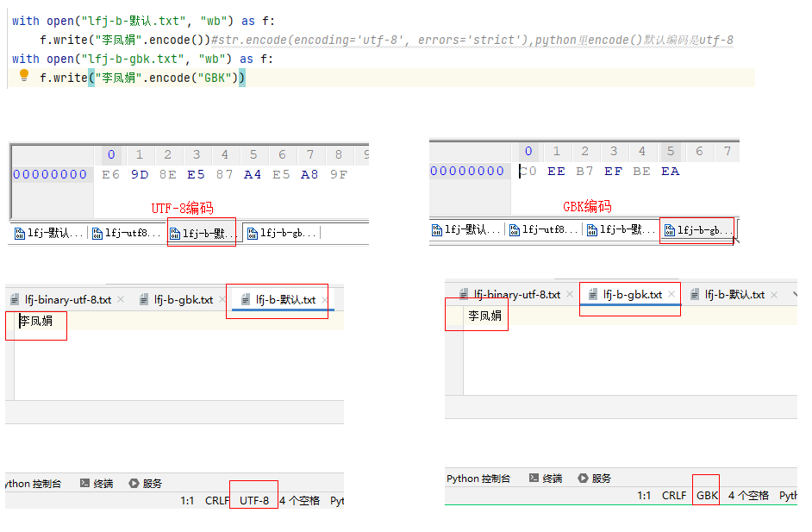This screenshot has width=812, height=532.
Task: Select hex byte A8 in the UTF-8 hex viewer
Action: (x=309, y=174)
